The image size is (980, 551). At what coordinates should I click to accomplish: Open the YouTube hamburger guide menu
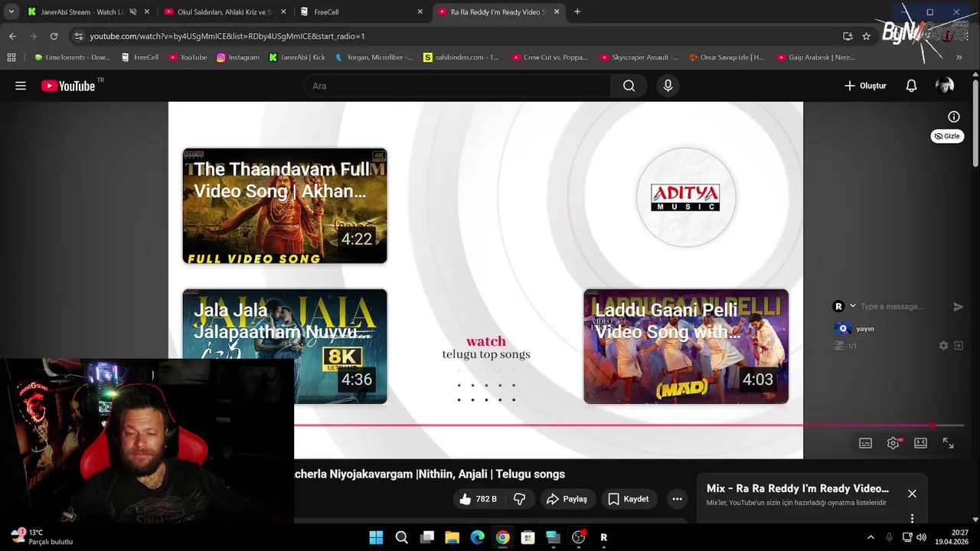(21, 86)
